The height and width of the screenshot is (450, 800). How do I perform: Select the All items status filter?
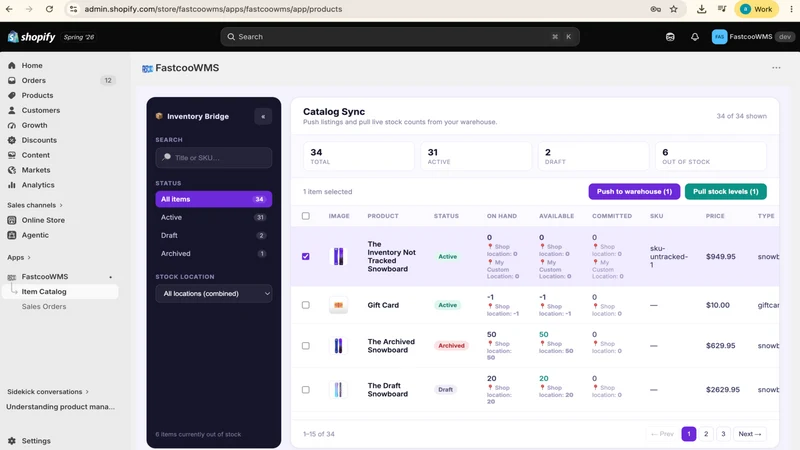click(x=214, y=199)
